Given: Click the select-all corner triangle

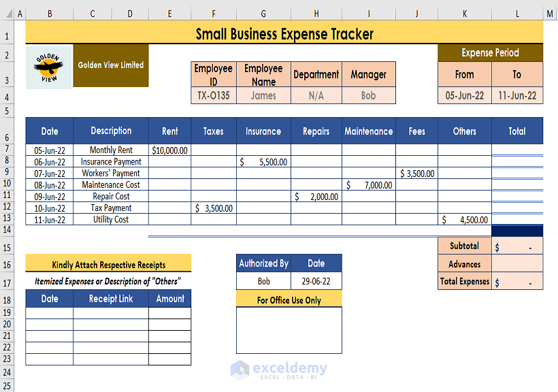Looking at the screenshot, I should point(9,14).
